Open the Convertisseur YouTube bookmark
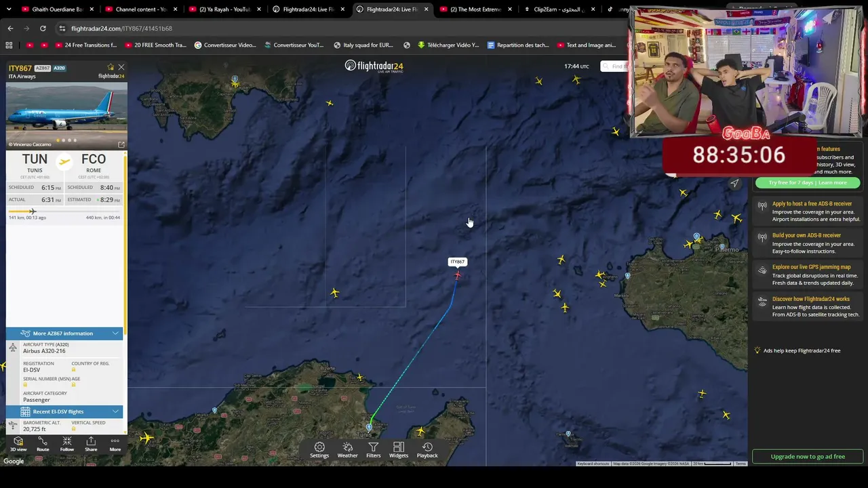868x488 pixels. [x=293, y=45]
